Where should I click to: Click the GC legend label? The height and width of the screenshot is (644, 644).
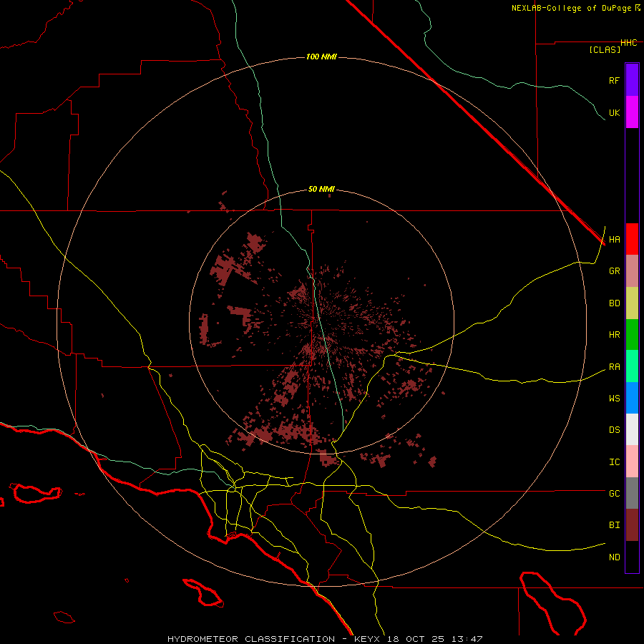click(x=614, y=494)
